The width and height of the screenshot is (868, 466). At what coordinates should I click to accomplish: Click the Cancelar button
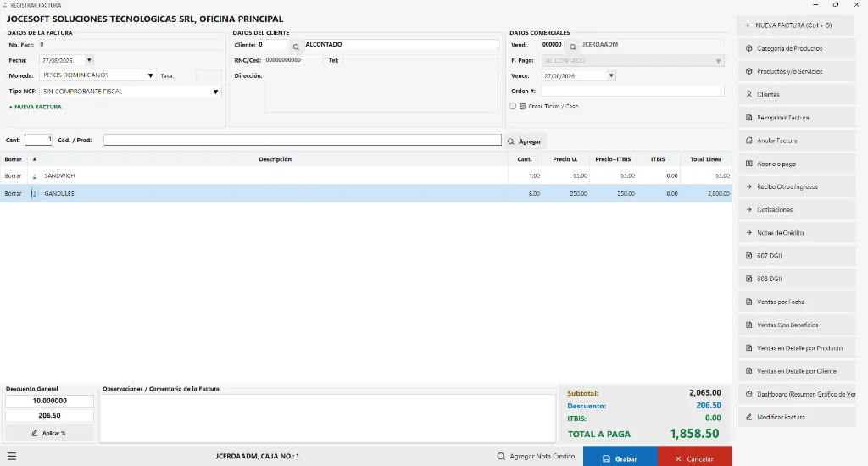695,458
